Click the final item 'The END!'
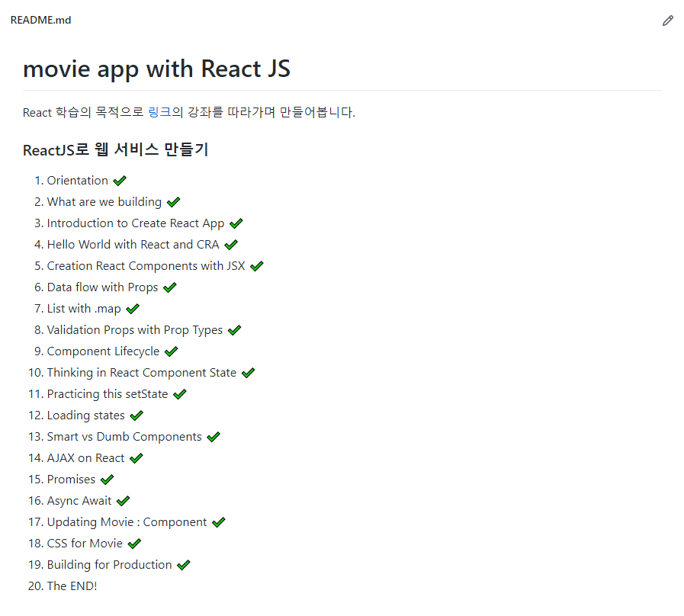The height and width of the screenshot is (616, 684). pos(72,586)
